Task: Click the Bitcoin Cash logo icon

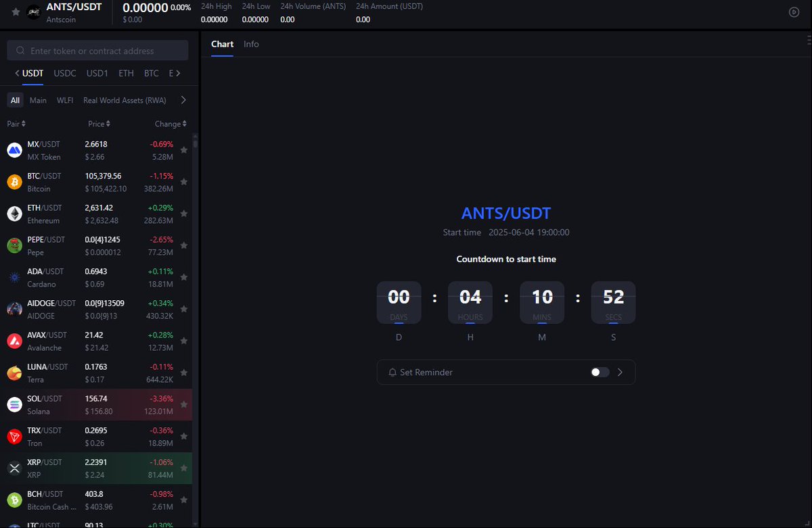Action: pyautogui.click(x=15, y=500)
